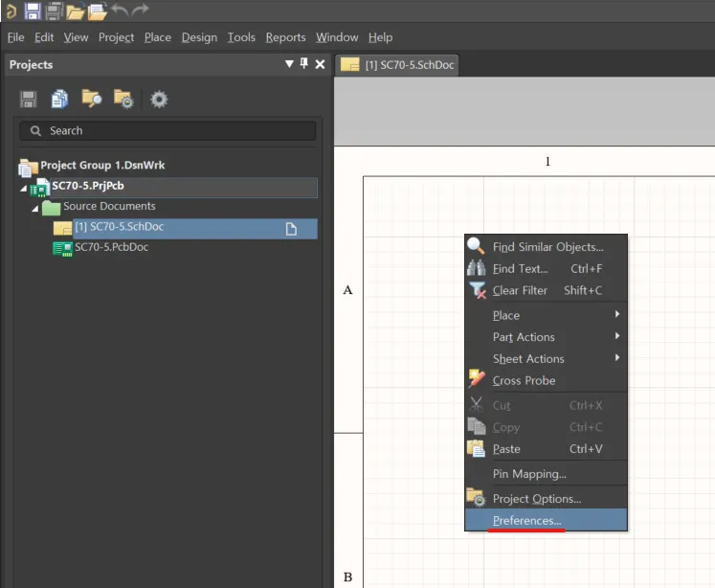The width and height of the screenshot is (715, 588).
Task: Click the folder with magnifier icon in Projects panel
Action: 92,99
